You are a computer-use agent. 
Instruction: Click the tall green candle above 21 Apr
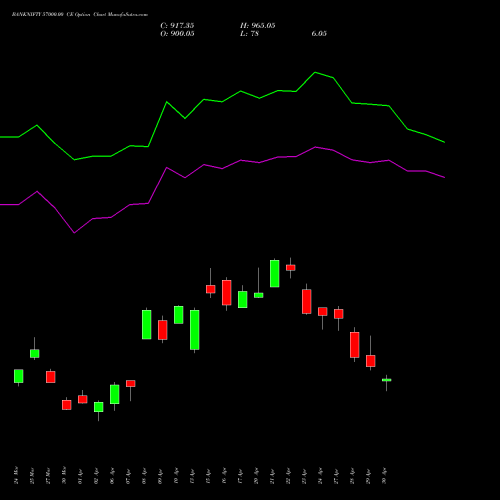(275, 273)
